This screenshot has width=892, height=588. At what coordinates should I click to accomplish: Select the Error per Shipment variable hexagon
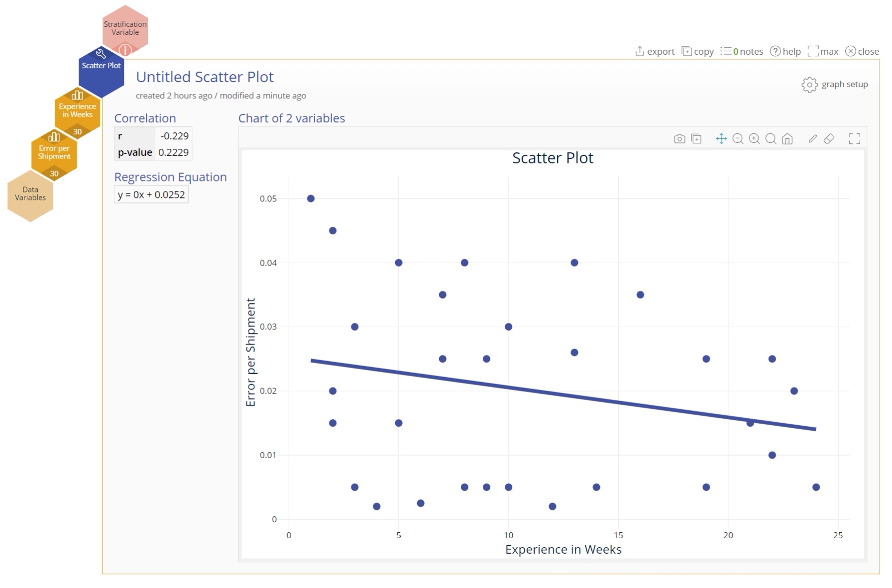coord(54,155)
